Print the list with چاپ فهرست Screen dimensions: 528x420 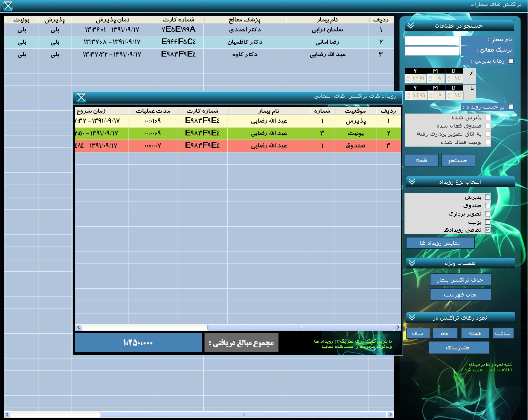point(460,294)
